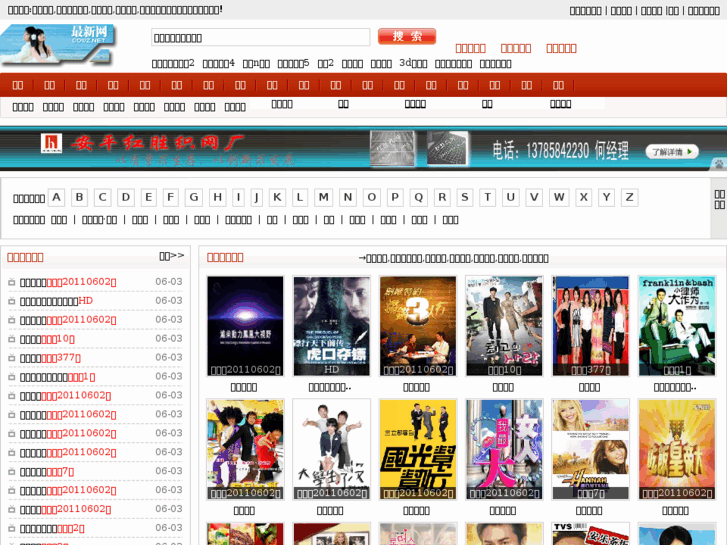Click the hot search link starting with '3d'

(413, 64)
